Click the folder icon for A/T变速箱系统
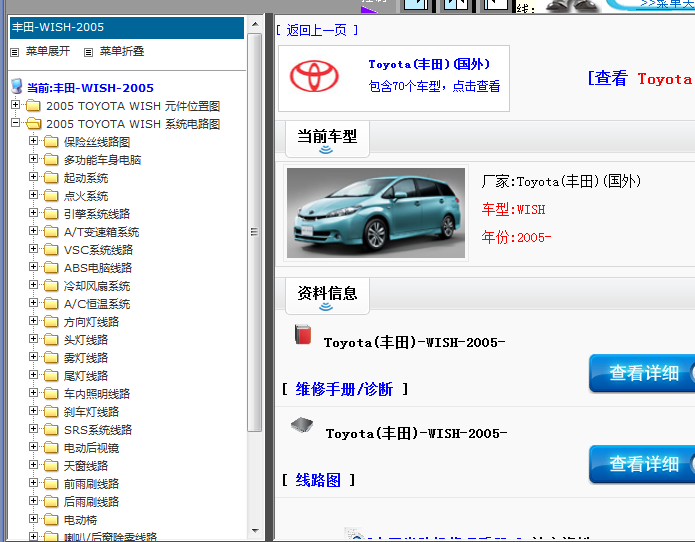 (51, 231)
